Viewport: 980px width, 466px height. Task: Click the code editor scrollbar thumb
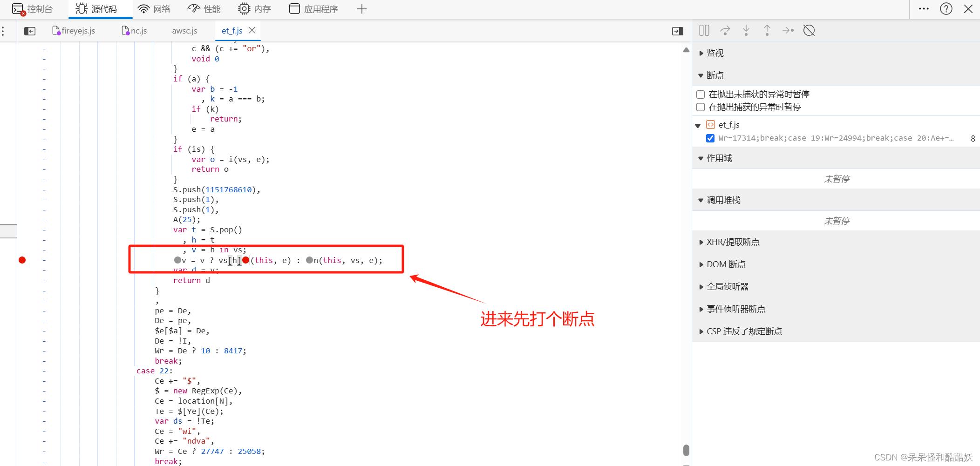tap(686, 450)
